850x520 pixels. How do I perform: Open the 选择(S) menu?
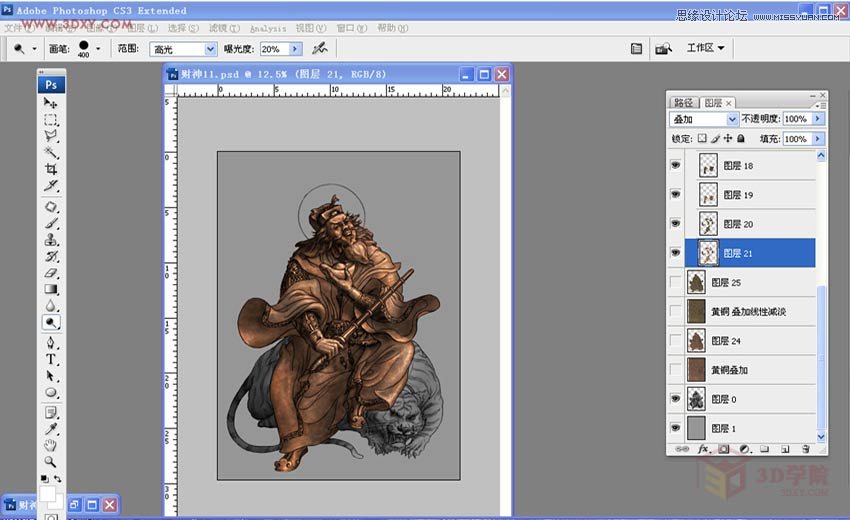click(183, 28)
